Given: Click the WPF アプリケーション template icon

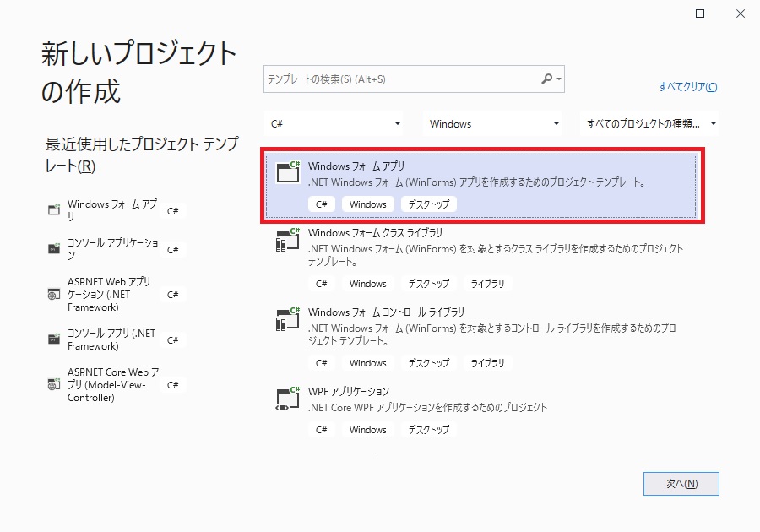Looking at the screenshot, I should [x=288, y=398].
